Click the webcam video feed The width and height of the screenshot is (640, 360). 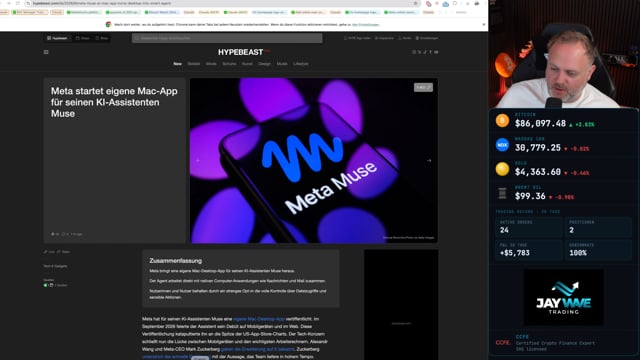[564, 54]
